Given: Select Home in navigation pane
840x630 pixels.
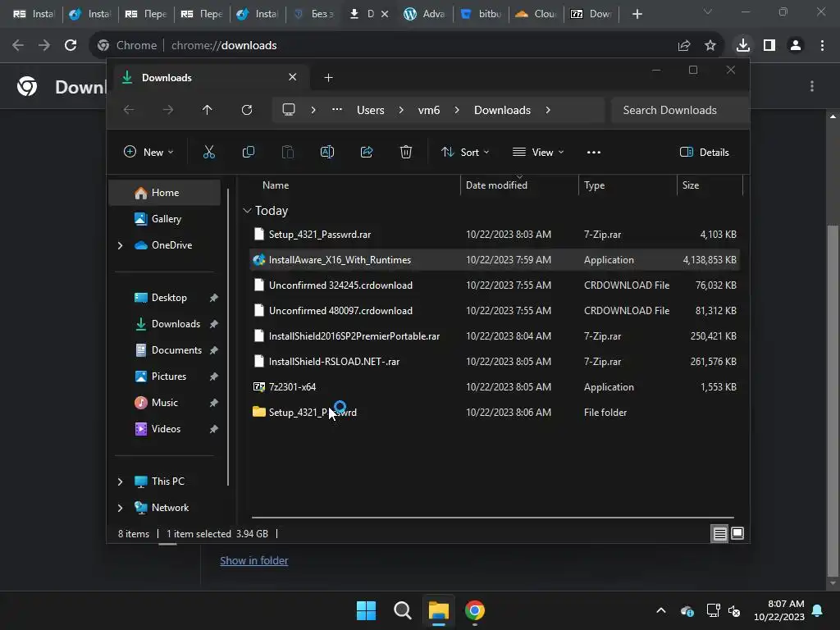Looking at the screenshot, I should click(x=164, y=193).
